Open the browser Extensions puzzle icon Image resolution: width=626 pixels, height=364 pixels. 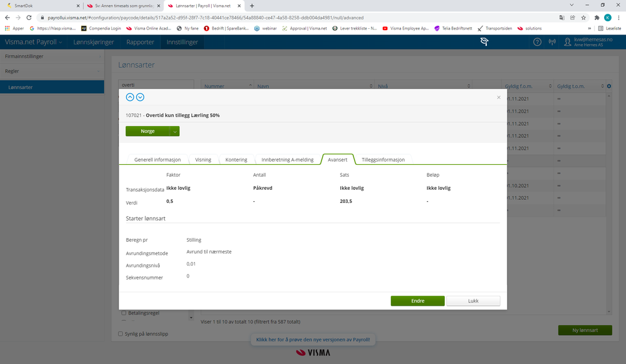pos(597,18)
